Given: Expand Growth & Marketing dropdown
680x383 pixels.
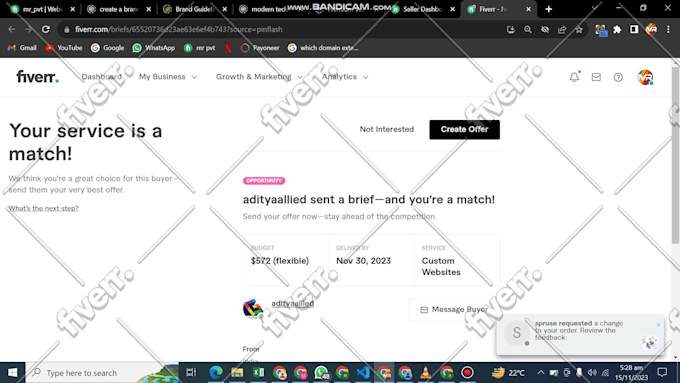Looking at the screenshot, I should [259, 77].
